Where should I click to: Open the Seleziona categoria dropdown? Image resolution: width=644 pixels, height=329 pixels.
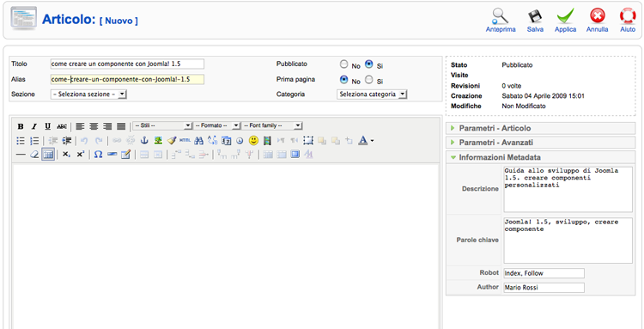point(372,94)
